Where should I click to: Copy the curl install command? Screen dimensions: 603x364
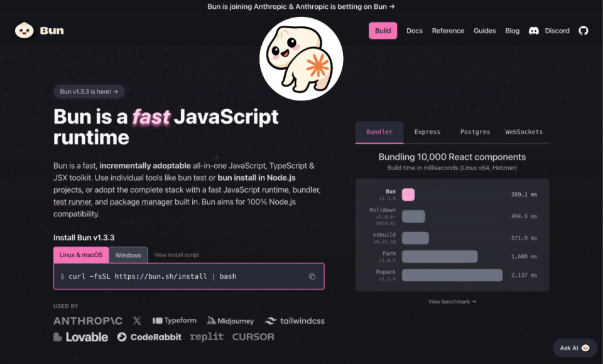312,276
